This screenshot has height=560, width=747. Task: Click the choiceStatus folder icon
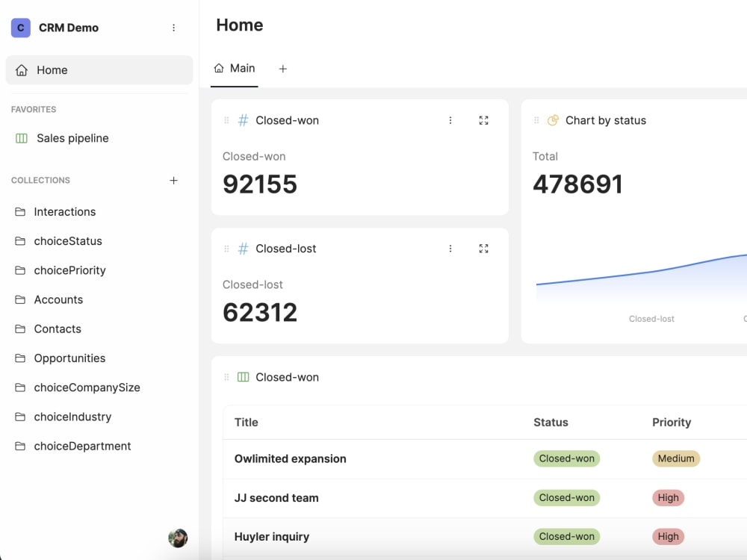pos(20,241)
